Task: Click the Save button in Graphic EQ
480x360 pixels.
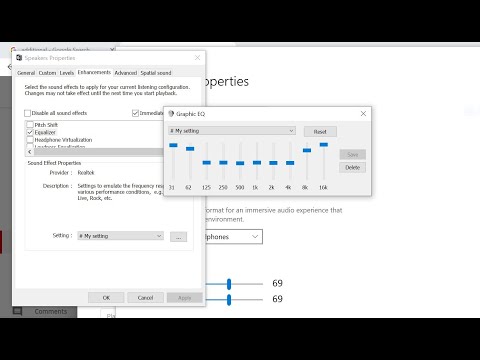Action: pos(352,154)
